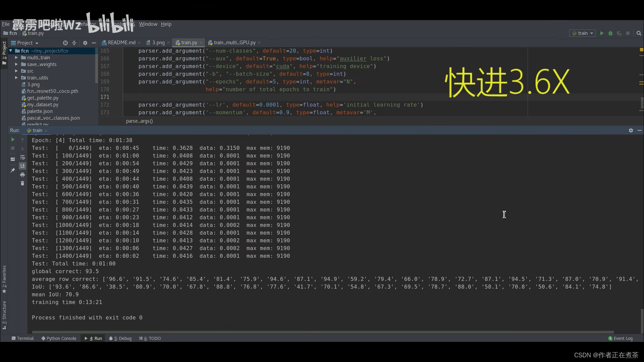Open the Event Log
This screenshot has height=362, width=644.
click(x=623, y=338)
